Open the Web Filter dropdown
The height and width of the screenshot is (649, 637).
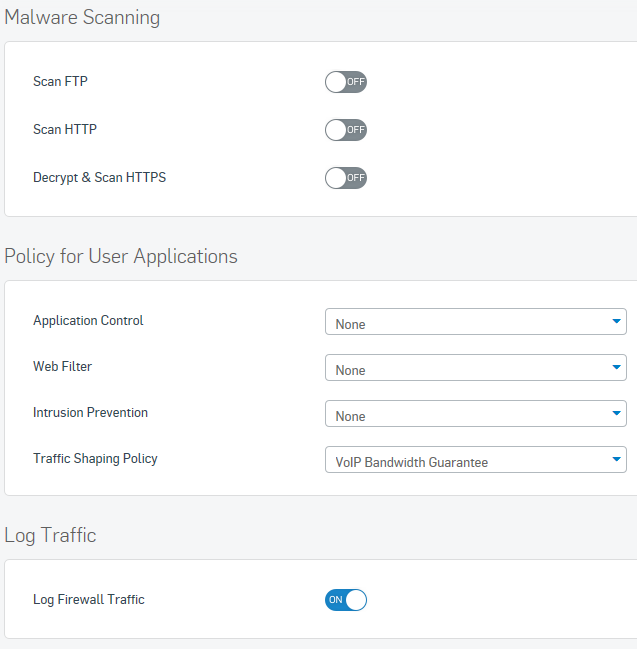point(476,368)
